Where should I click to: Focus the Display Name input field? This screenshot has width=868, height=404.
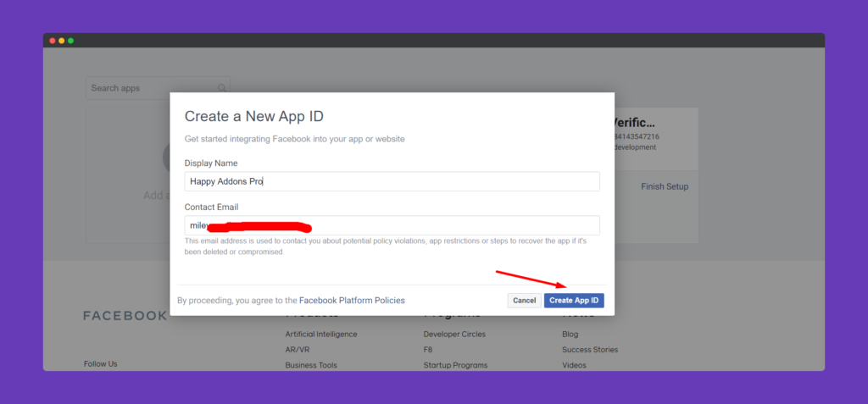point(392,181)
